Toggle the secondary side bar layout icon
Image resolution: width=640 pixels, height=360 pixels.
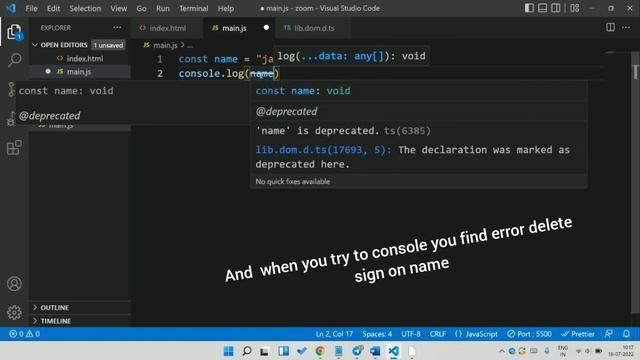click(556, 8)
